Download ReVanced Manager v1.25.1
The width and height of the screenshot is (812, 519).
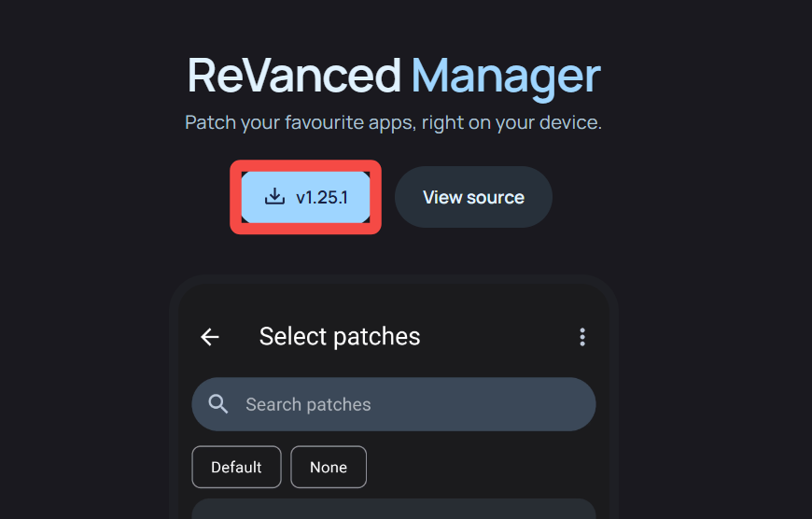[305, 197]
